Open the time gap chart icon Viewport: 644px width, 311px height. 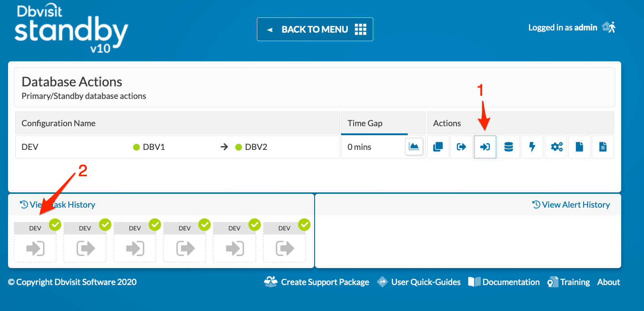point(414,147)
